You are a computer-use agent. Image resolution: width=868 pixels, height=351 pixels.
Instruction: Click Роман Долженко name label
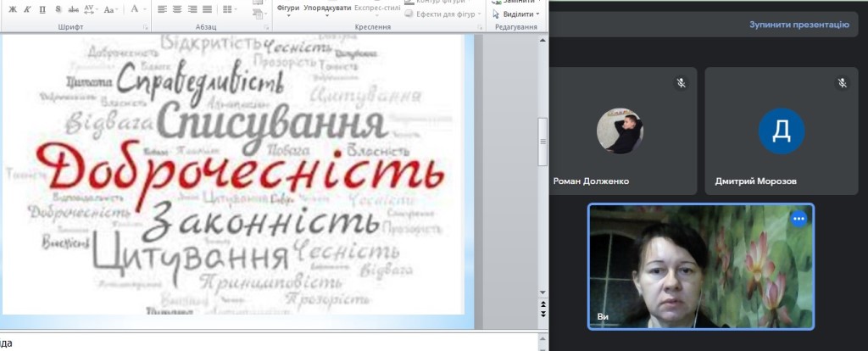[x=591, y=181]
